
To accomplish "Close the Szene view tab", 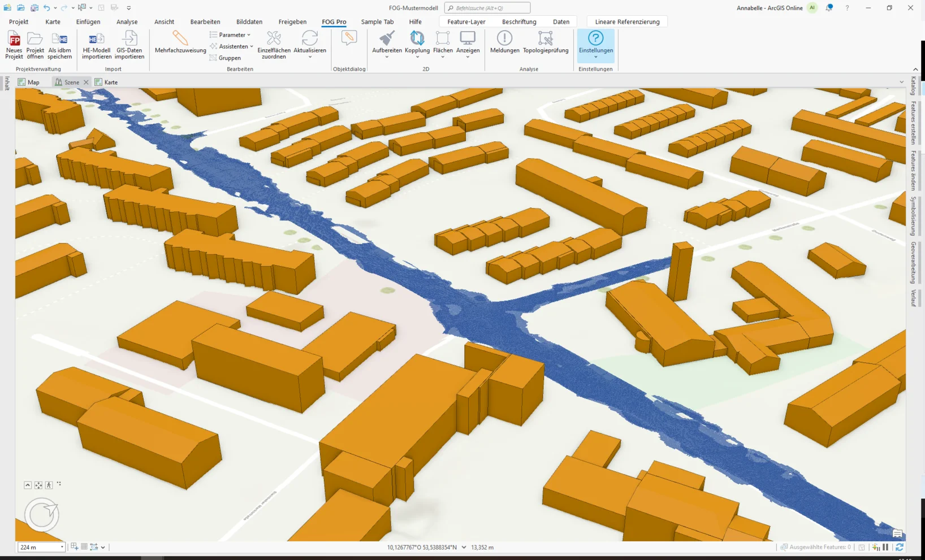I will 86,83.
